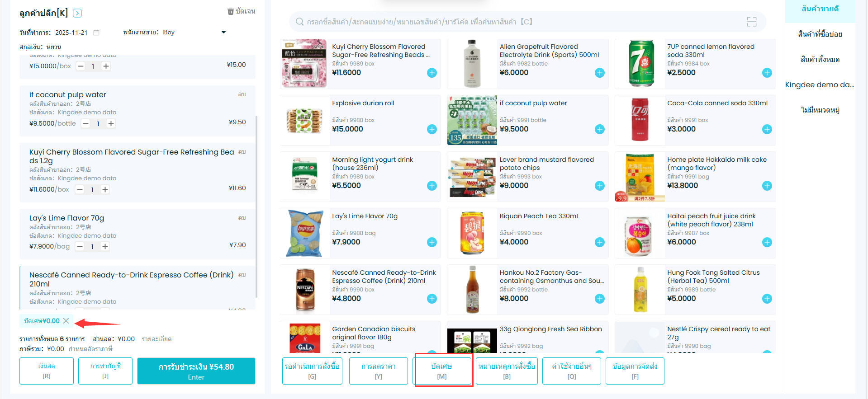Viewport: 868px width, 399px height.
Task: Click the rounding [M] button
Action: 442,371
